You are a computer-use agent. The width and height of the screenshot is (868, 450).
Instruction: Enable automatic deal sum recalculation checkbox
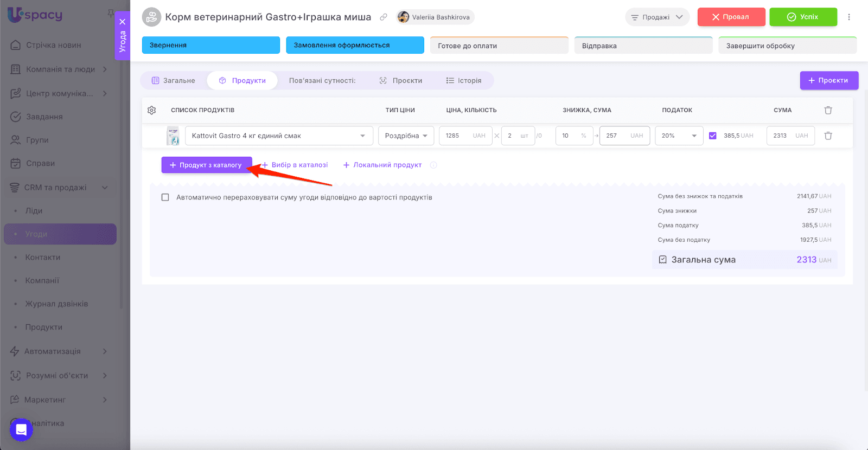(x=165, y=197)
